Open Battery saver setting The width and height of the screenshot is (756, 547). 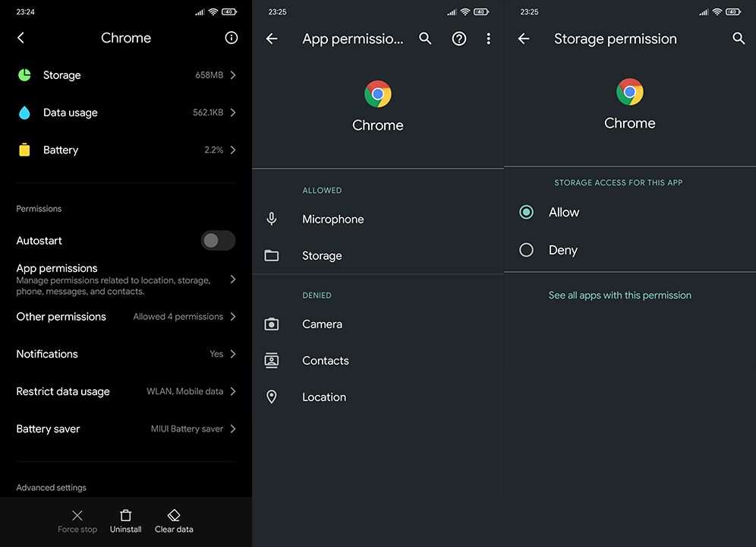126,428
